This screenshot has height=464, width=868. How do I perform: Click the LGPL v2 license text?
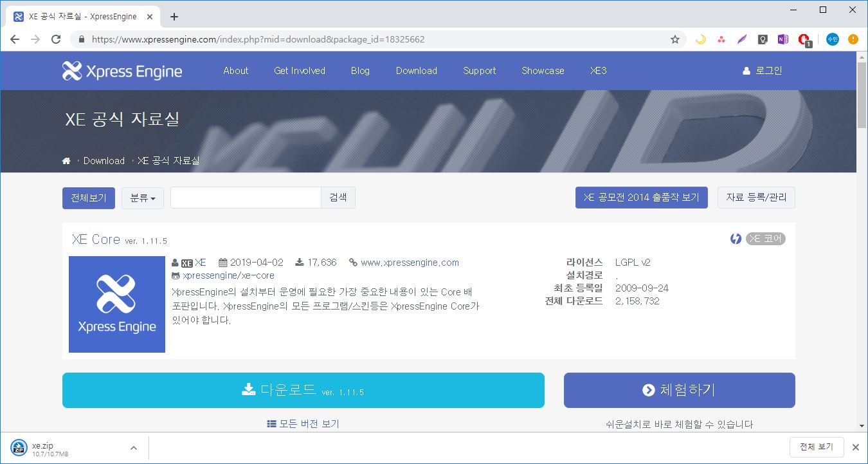tap(633, 263)
